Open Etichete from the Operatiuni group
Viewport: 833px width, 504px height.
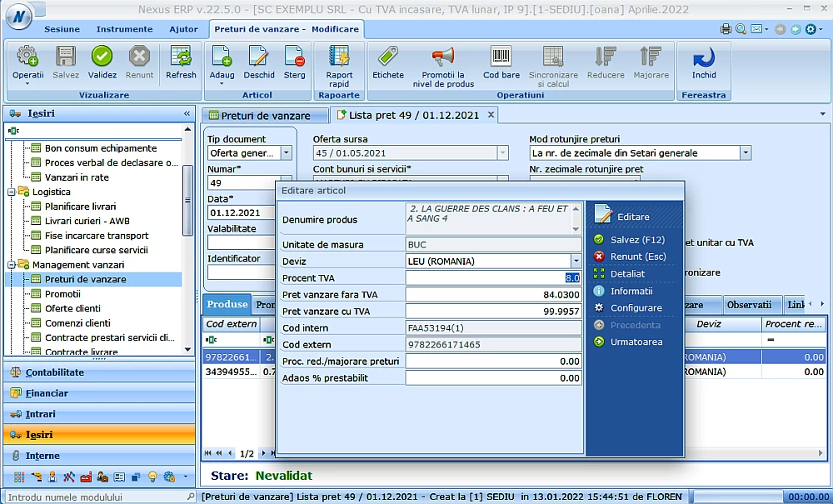tap(387, 62)
